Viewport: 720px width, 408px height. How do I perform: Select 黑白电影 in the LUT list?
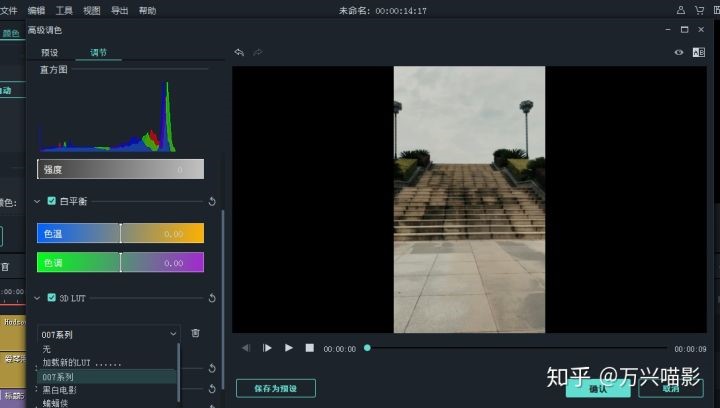click(59, 390)
